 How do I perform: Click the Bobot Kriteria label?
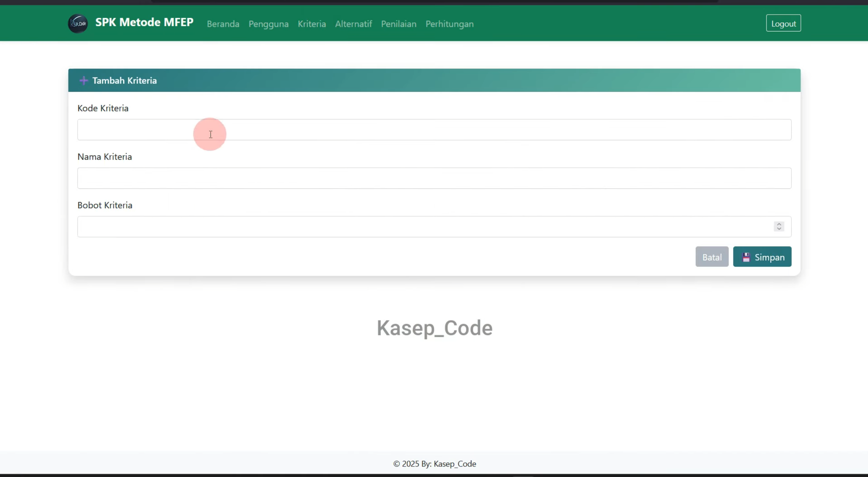[105, 205]
